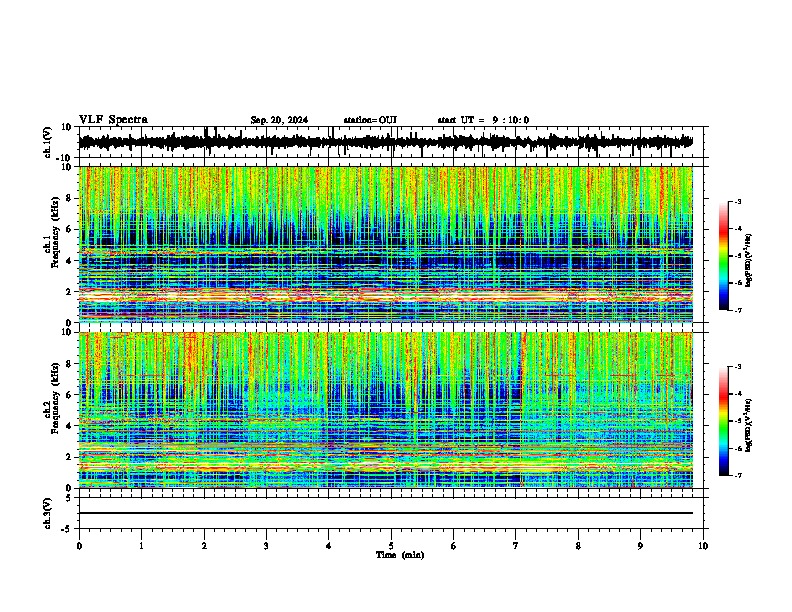Screen dimensions: 792x612
Task: Click the 'ch.3(V)' axis label
Action: pos(48,513)
